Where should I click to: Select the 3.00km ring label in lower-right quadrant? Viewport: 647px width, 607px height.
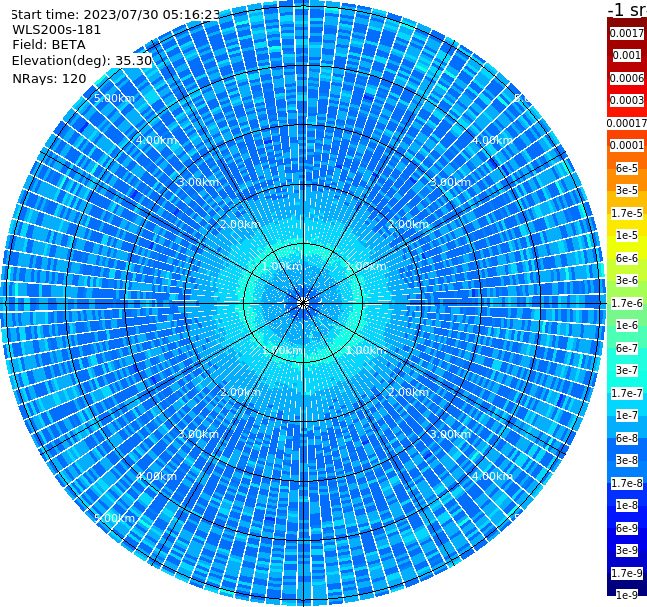(x=450, y=434)
